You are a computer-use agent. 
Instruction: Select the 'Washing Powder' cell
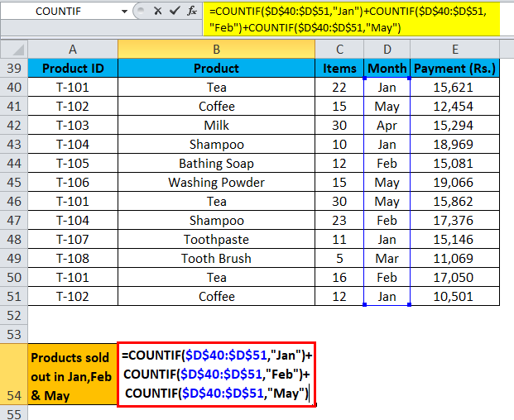click(216, 183)
